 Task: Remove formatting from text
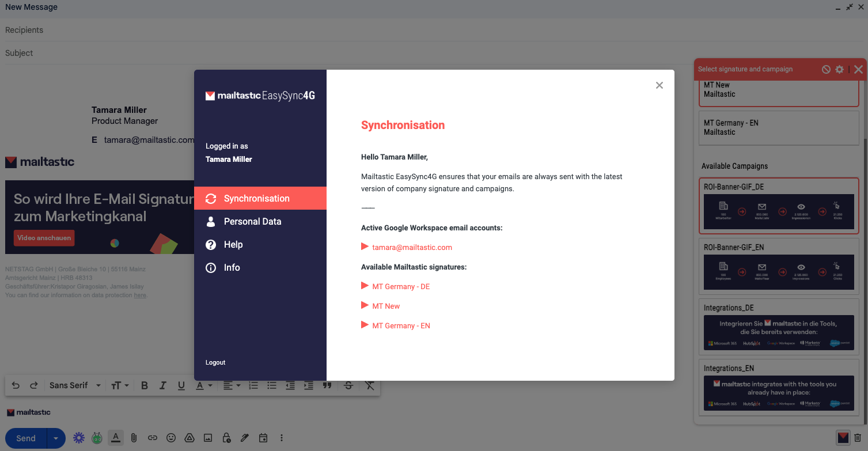(x=370, y=385)
